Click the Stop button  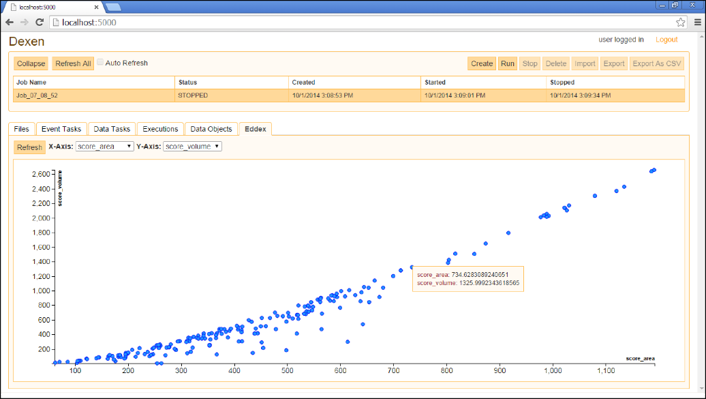pyautogui.click(x=530, y=63)
